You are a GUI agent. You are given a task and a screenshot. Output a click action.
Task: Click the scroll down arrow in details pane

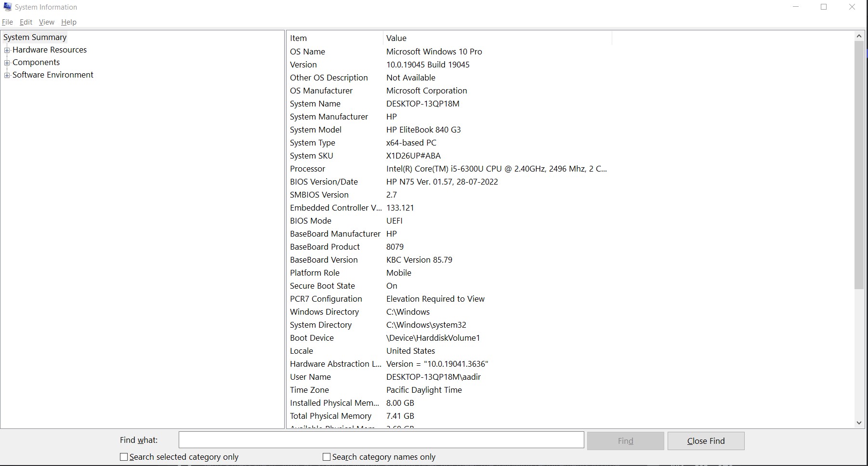(859, 423)
